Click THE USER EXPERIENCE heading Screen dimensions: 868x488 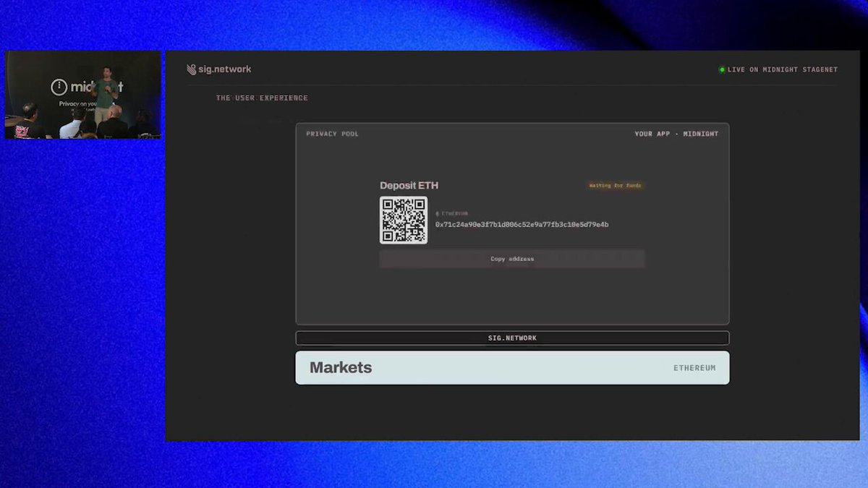(262, 98)
